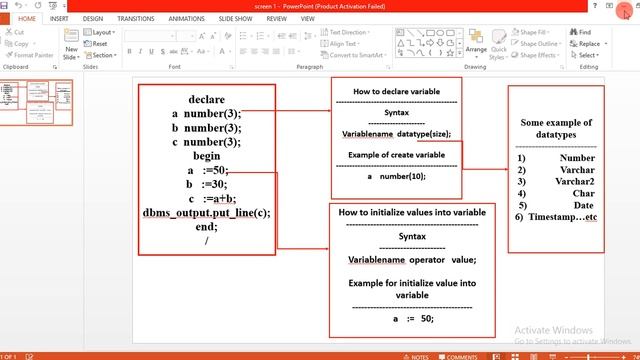Click Convert to SmartArt
The height and width of the screenshot is (360, 640).
[354, 55]
